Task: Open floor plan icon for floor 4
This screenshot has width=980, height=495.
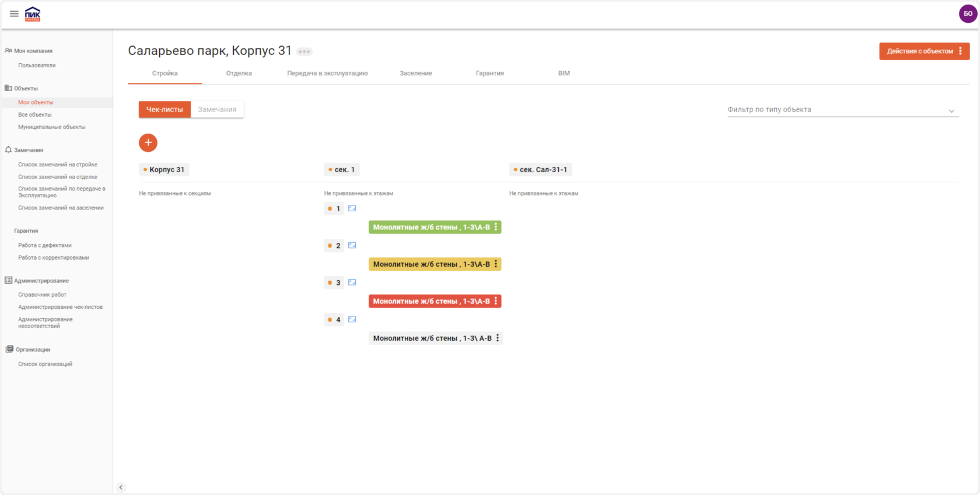Action: [352, 319]
